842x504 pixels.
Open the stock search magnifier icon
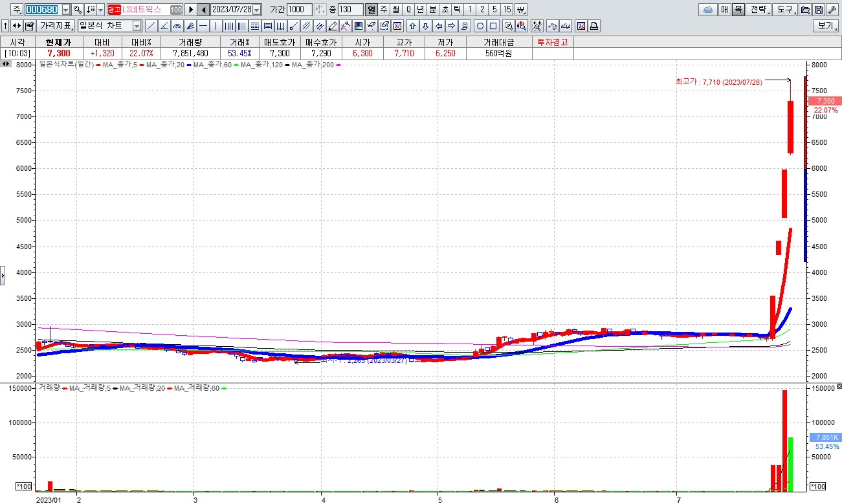click(x=78, y=10)
